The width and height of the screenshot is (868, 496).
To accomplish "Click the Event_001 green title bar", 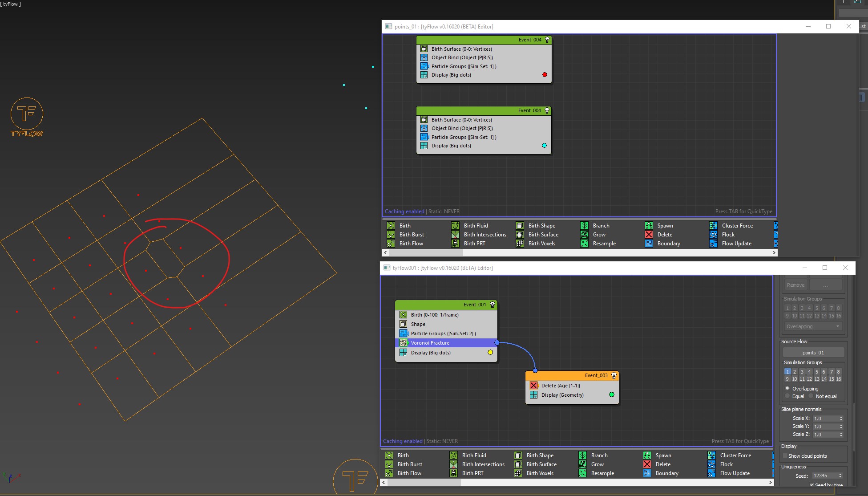I will coord(446,305).
